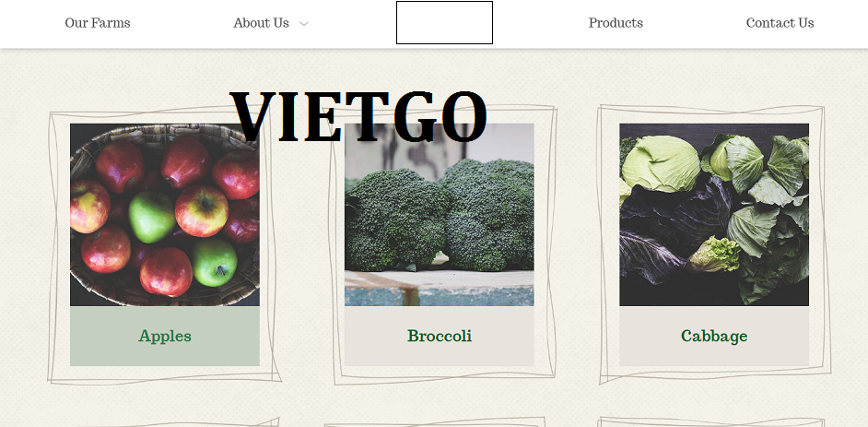Select the Apples basket photo
This screenshot has width=868, height=427.
point(164,215)
